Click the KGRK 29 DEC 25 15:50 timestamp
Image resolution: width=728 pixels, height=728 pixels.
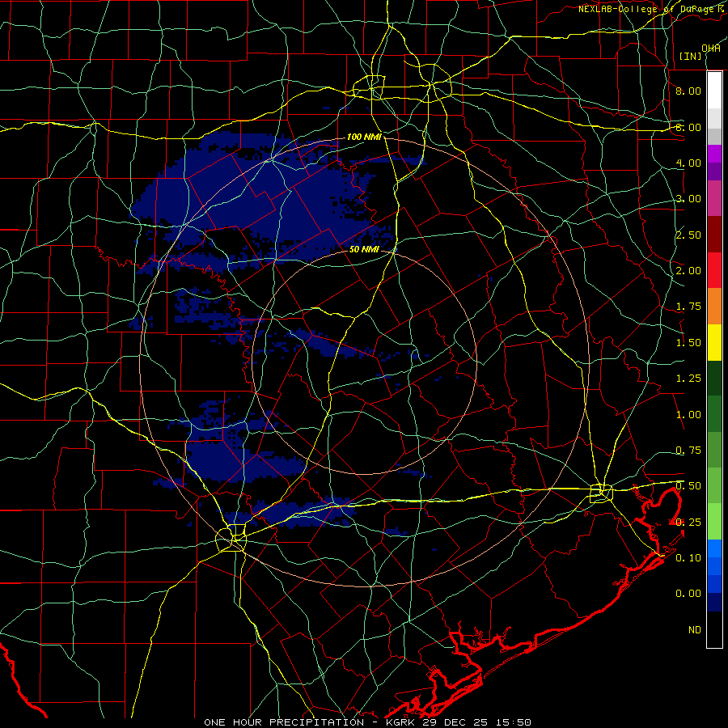[x=459, y=722]
